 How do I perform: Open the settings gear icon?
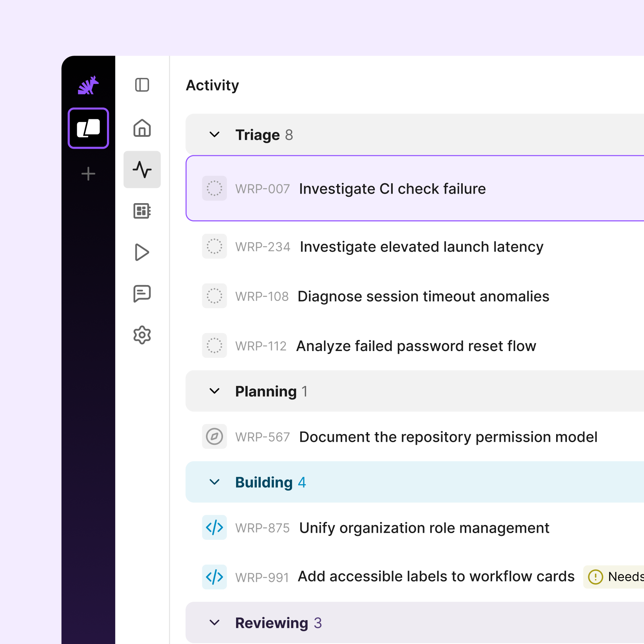click(x=142, y=335)
